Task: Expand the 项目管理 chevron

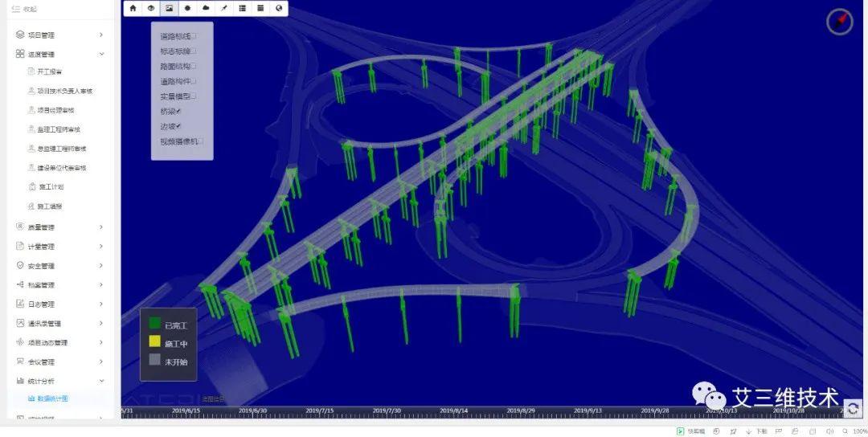Action: [101, 35]
